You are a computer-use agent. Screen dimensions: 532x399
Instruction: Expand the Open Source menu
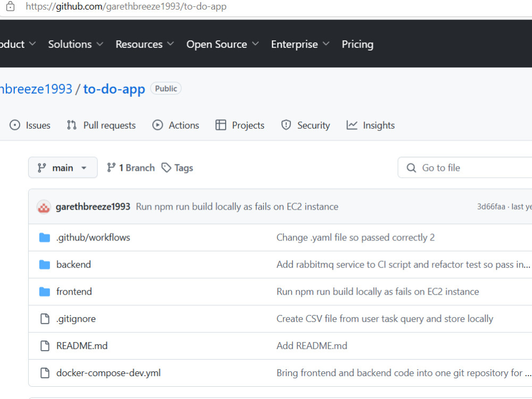[222, 44]
